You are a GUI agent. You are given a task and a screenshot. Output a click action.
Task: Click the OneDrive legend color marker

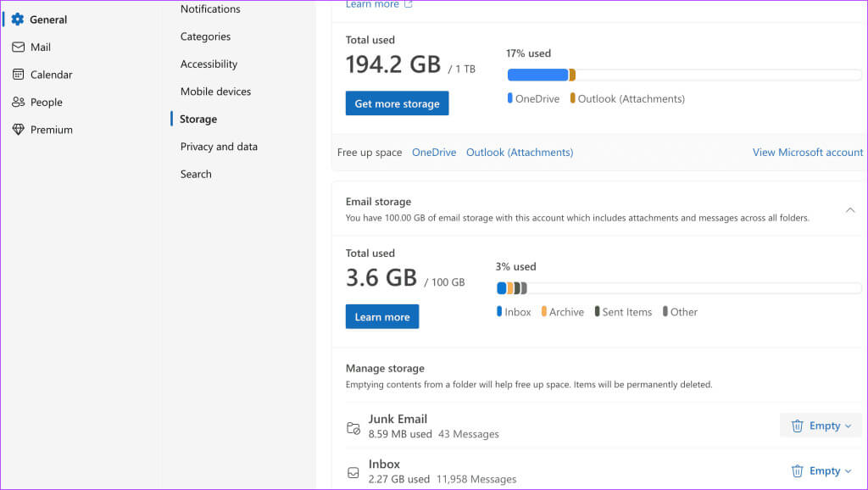[509, 98]
